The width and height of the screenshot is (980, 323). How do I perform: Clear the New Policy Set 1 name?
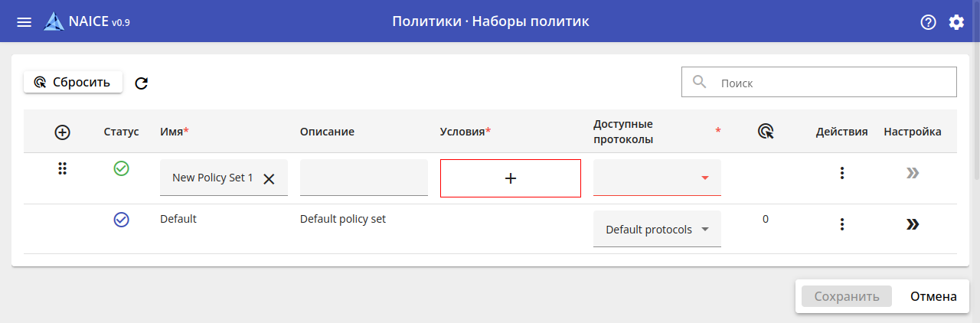[x=269, y=178]
